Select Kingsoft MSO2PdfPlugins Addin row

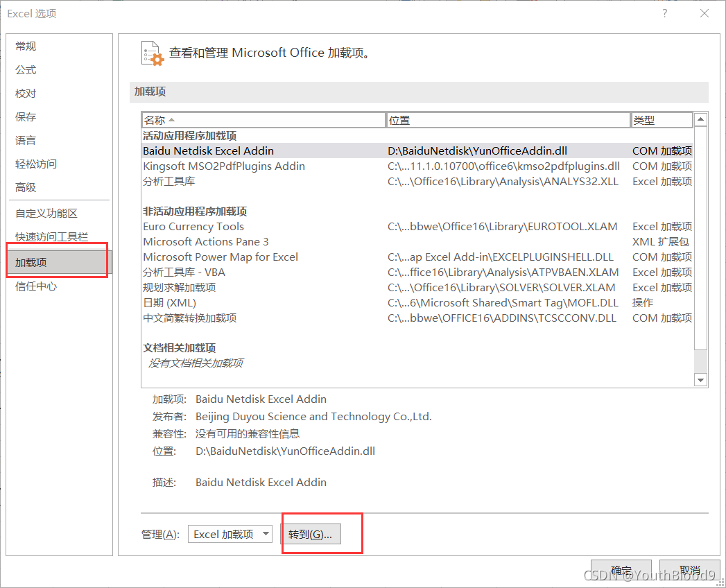pyautogui.click(x=417, y=166)
